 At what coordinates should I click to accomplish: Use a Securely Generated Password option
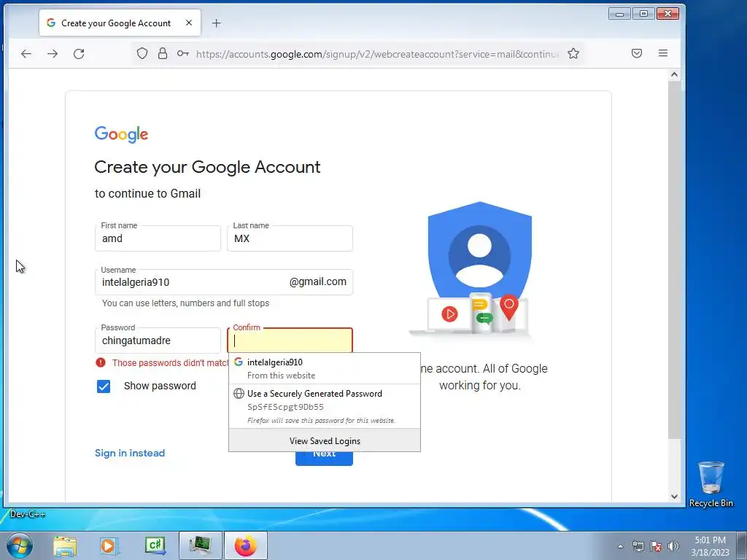325,406
